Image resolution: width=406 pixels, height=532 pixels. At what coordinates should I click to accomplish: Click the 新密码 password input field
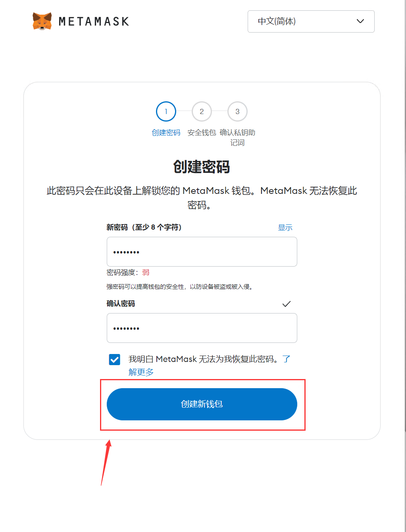coord(202,252)
